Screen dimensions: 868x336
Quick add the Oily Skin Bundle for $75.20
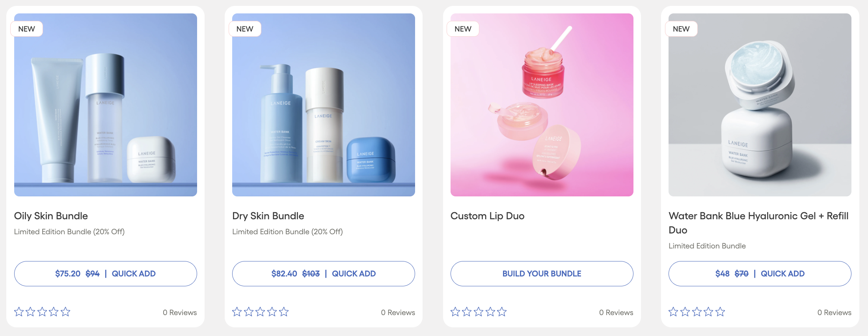(x=106, y=274)
